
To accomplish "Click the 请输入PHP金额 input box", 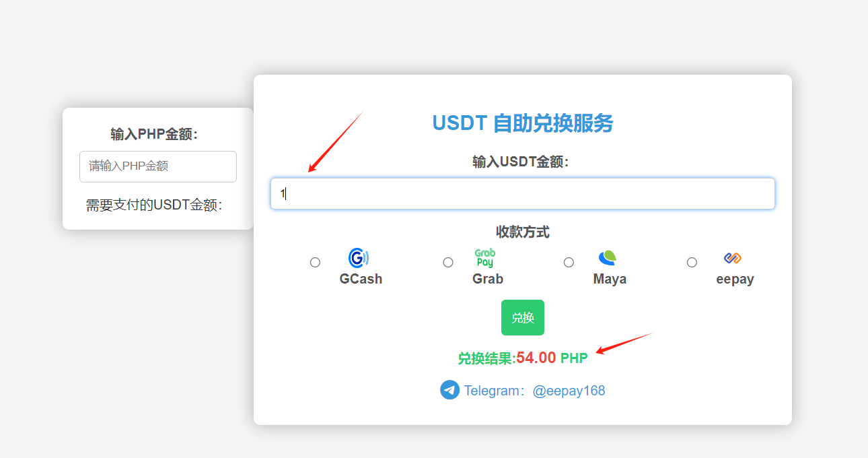I will [x=158, y=166].
